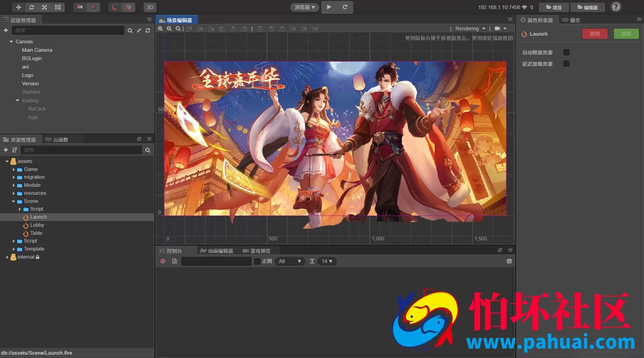Image resolution: width=644 pixels, height=358 pixels.
Task: Select the rotate transform tool
Action: [x=32, y=7]
